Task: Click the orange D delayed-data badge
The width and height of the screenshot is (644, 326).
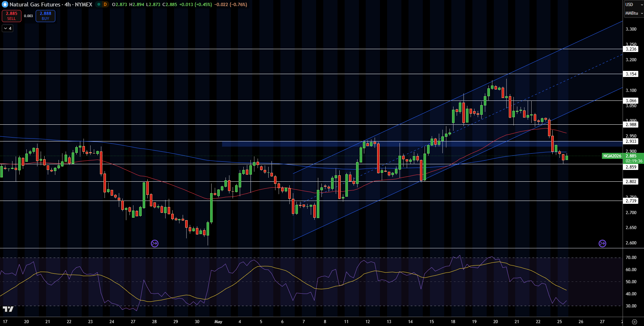Action: (105, 4)
